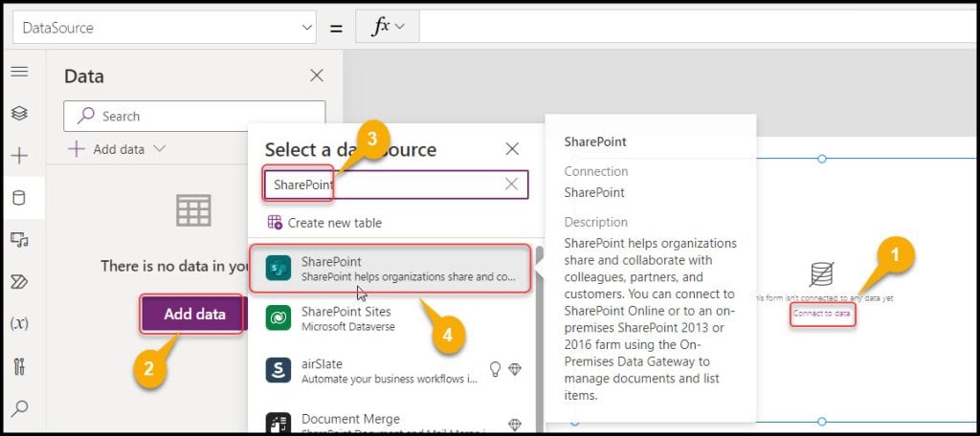
Task: Clear the SharePoint search text
Action: 511,184
